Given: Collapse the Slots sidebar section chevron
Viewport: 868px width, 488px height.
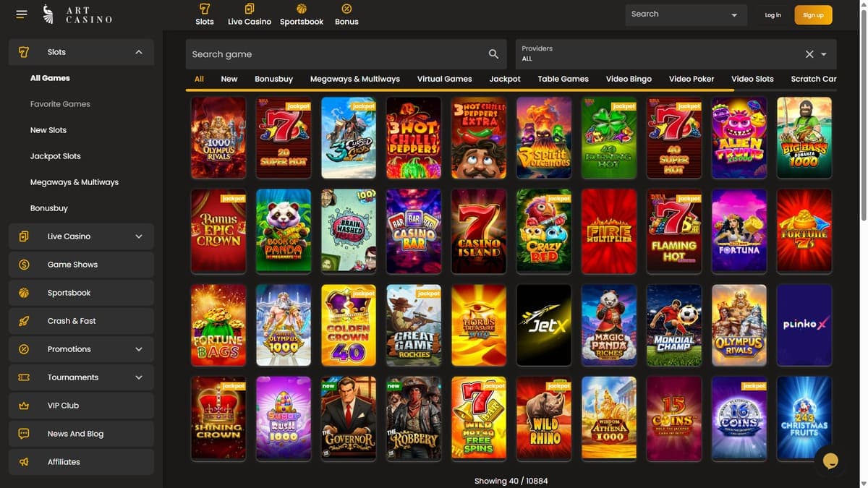Looking at the screenshot, I should pos(139,52).
